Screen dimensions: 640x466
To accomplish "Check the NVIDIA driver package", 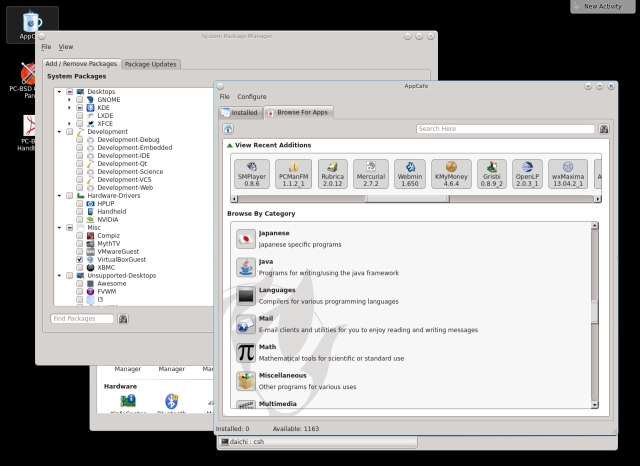I will [x=80, y=220].
